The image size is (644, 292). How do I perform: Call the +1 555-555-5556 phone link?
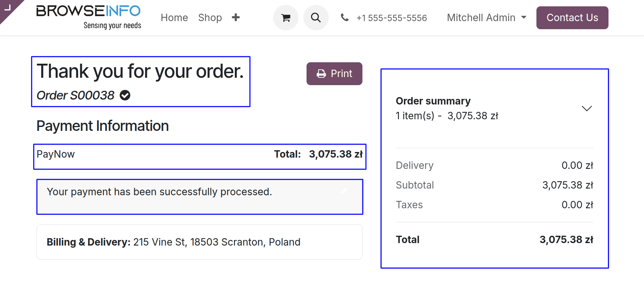coord(392,18)
